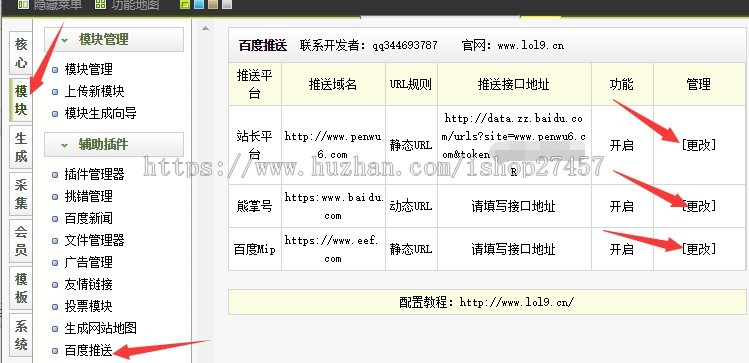Switch to the 系统 side tab

tap(21, 335)
